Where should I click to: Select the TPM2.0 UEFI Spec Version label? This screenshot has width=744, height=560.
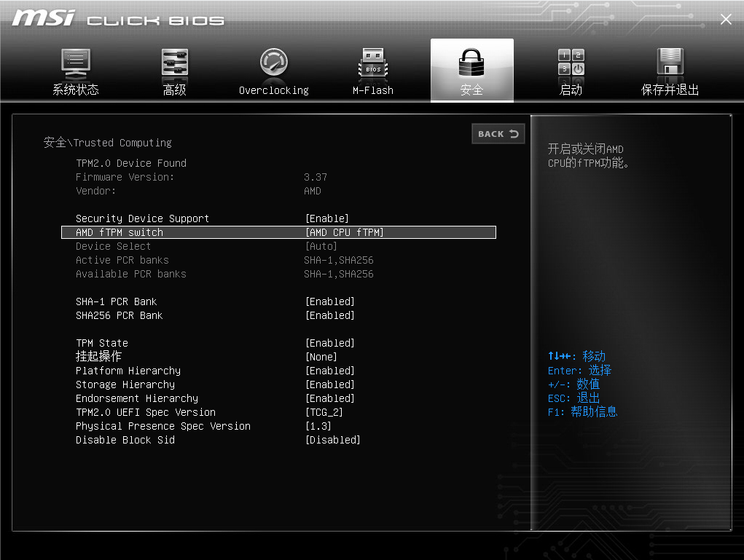[146, 412]
